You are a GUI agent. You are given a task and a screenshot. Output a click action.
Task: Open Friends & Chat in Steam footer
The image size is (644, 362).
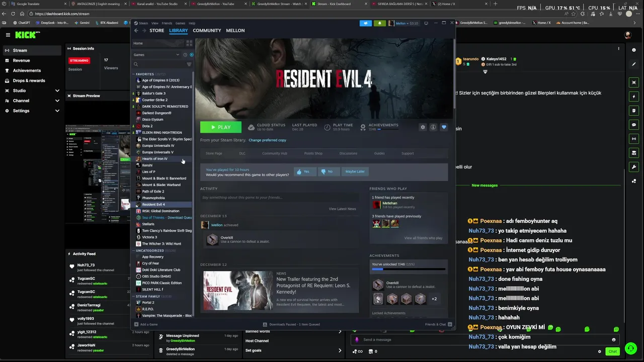point(439,324)
